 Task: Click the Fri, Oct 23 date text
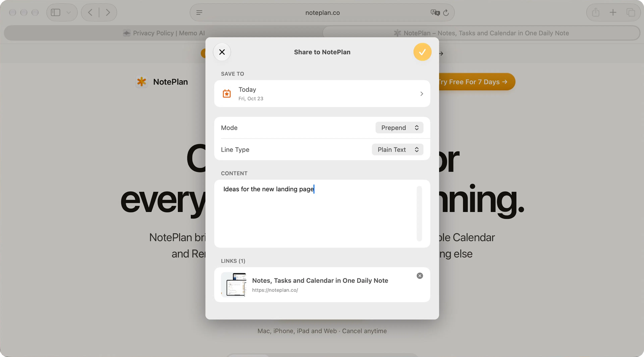point(251,98)
